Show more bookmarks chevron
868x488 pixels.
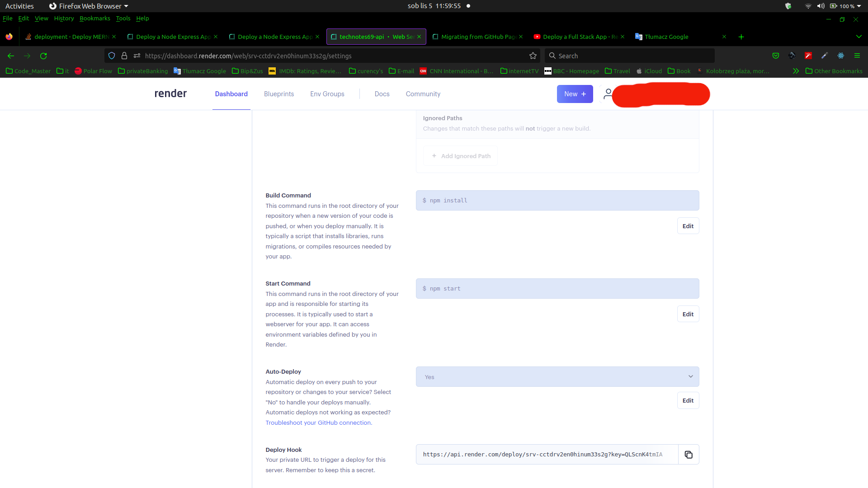(x=796, y=71)
